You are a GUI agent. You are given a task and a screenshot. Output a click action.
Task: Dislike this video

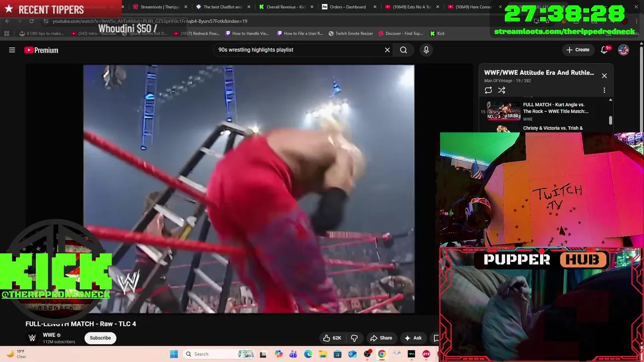(x=354, y=338)
